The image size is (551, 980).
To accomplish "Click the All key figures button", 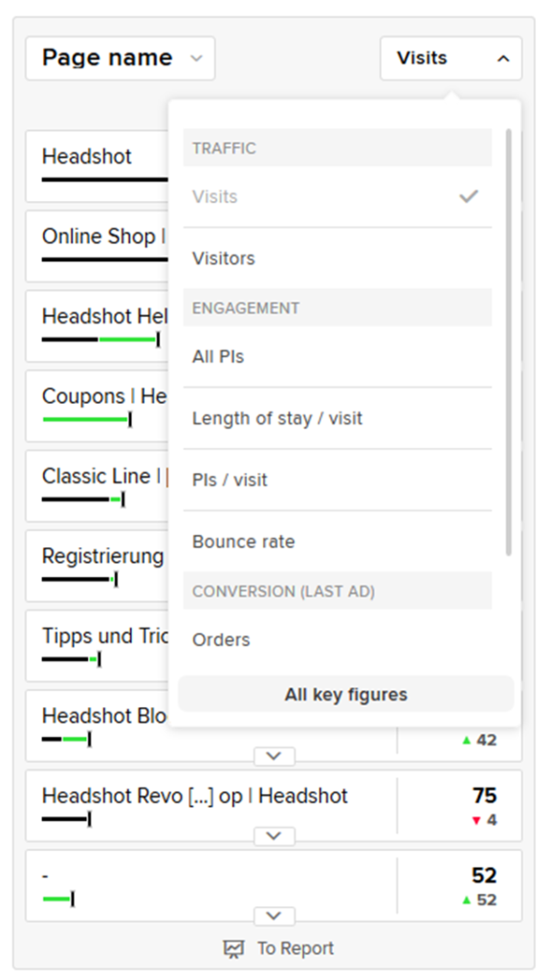I will [x=346, y=694].
